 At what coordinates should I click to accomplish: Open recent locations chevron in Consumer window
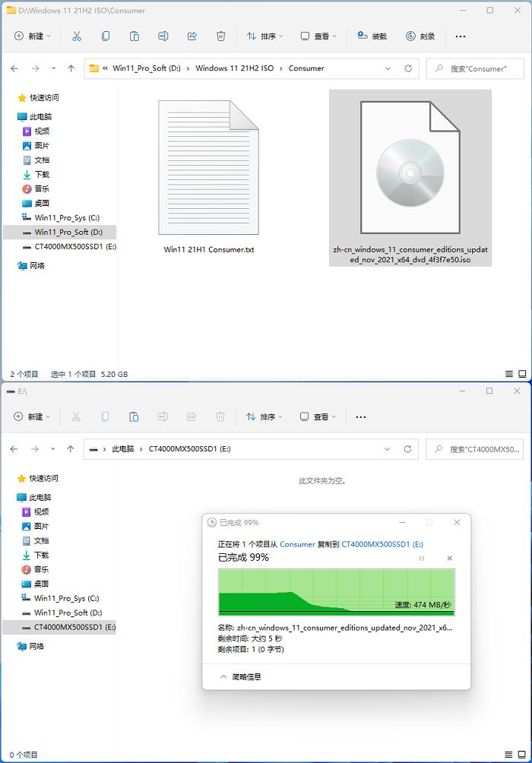tap(53, 68)
